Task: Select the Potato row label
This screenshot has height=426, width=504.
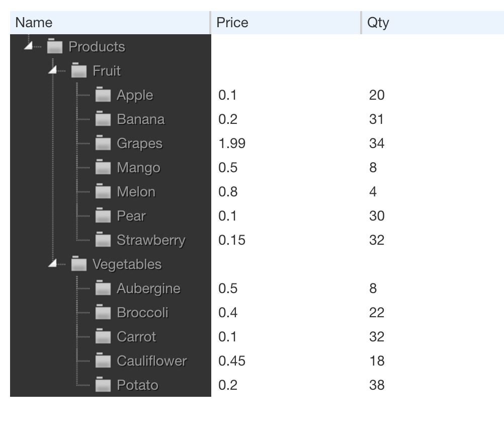Action: pos(138,385)
